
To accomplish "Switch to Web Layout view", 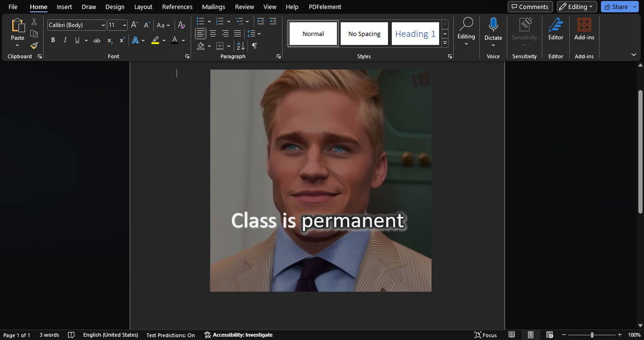I will click(550, 335).
